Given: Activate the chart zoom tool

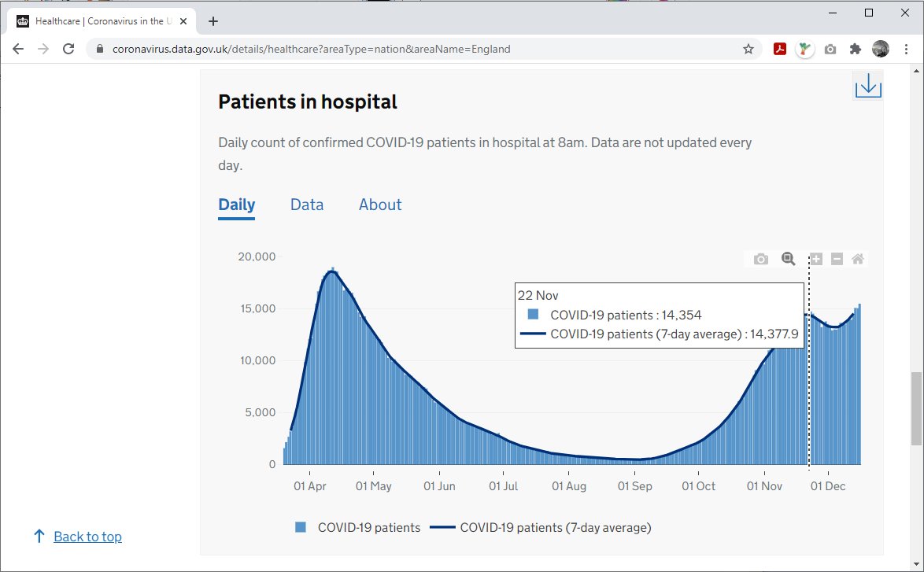Looking at the screenshot, I should point(788,258).
